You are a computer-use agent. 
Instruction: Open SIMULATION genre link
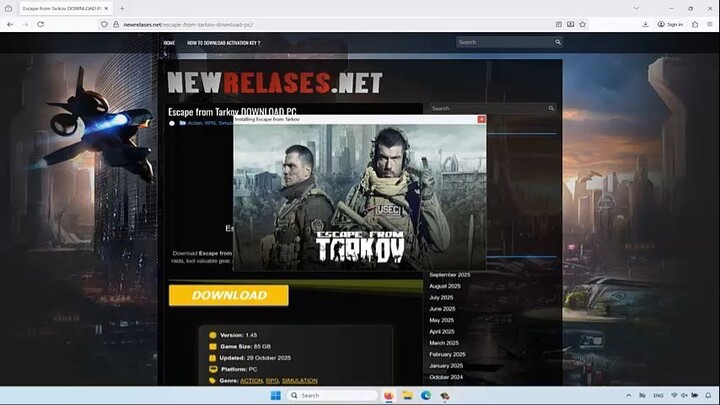pyautogui.click(x=300, y=381)
